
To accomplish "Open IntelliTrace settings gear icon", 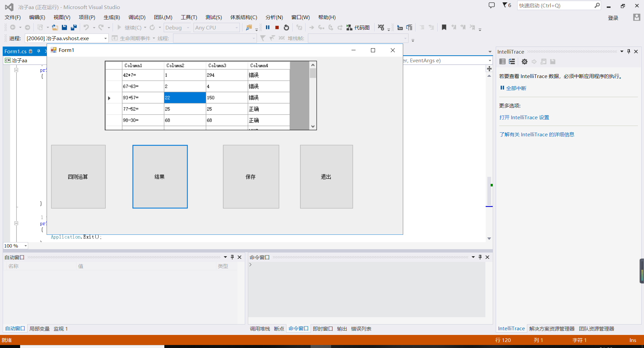I will [x=525, y=62].
